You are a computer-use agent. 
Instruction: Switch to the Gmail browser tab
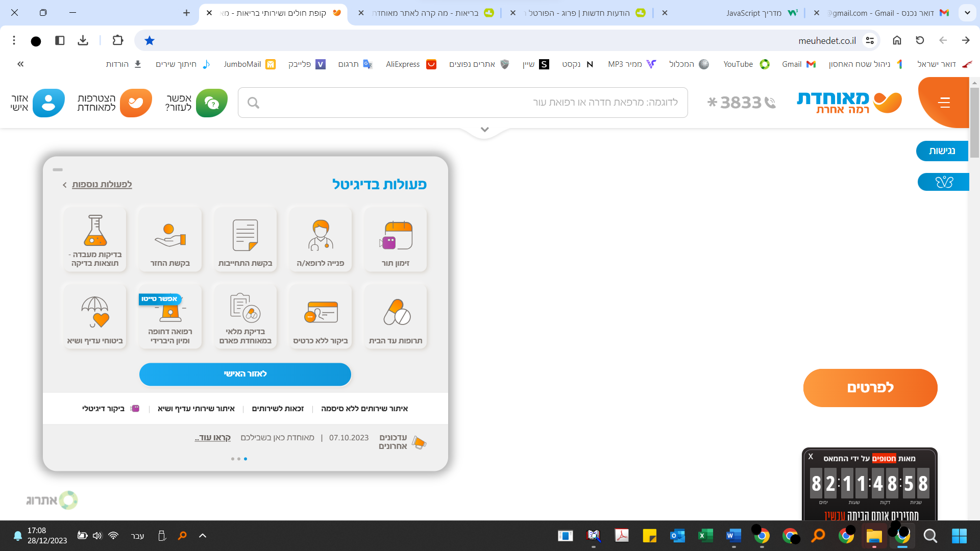[x=888, y=13]
